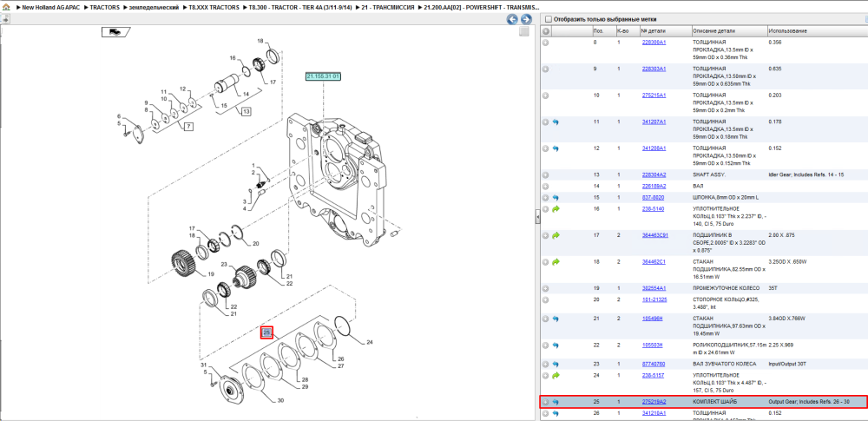Click green arrow icon for position 18

click(x=556, y=261)
